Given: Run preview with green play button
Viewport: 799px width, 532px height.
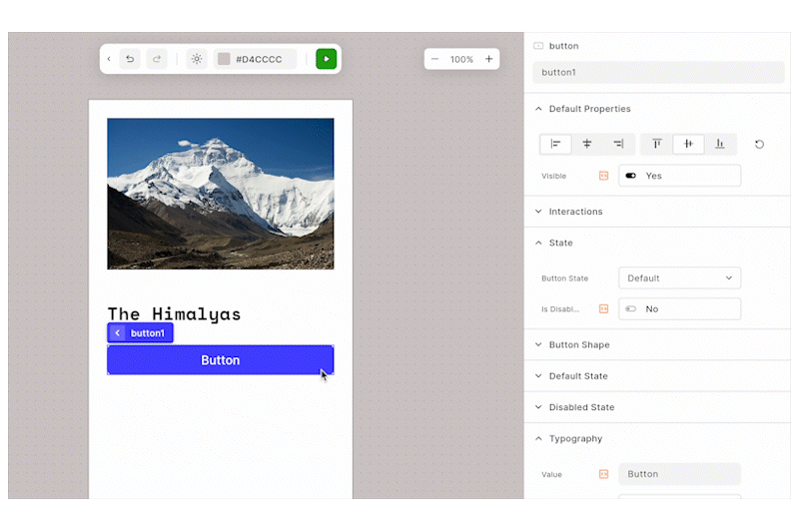Looking at the screenshot, I should coord(327,59).
